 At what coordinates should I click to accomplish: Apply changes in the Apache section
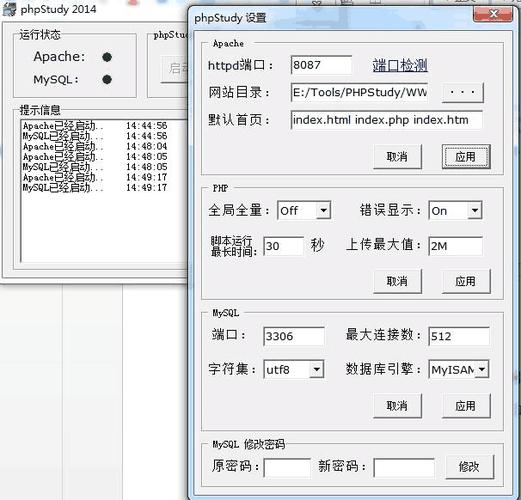click(466, 157)
